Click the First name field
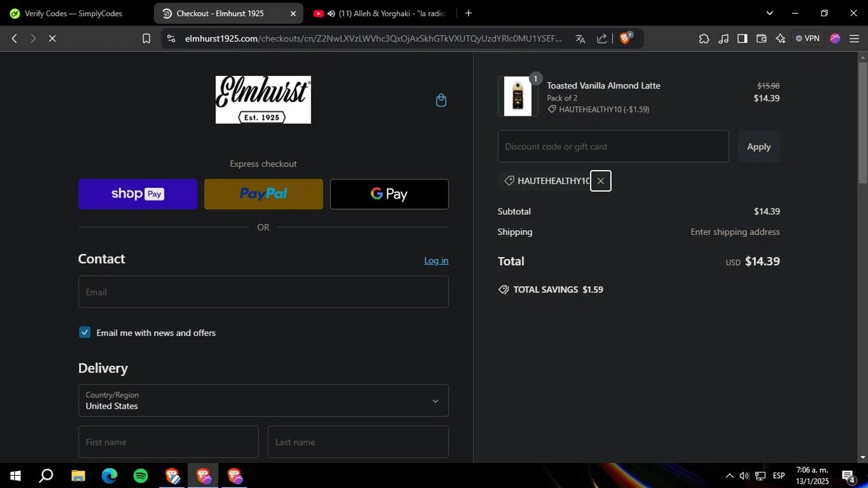The width and height of the screenshot is (868, 488). (168, 442)
